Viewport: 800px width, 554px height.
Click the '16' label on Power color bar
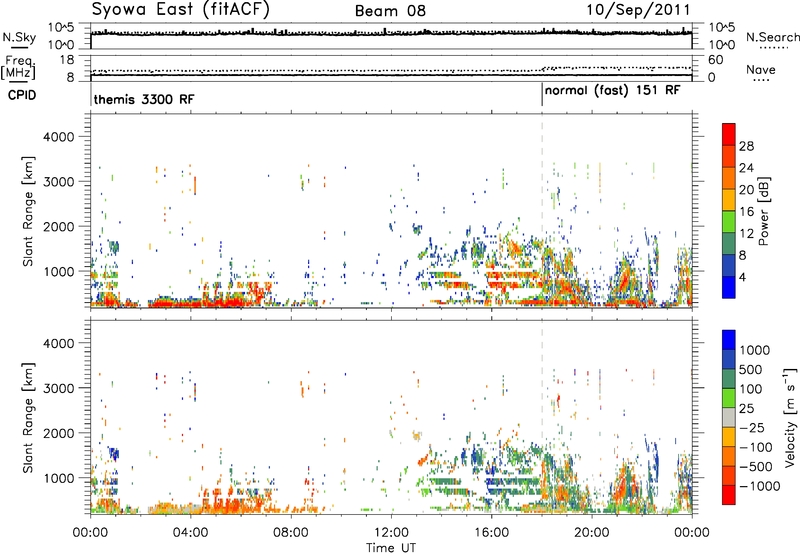[746, 212]
